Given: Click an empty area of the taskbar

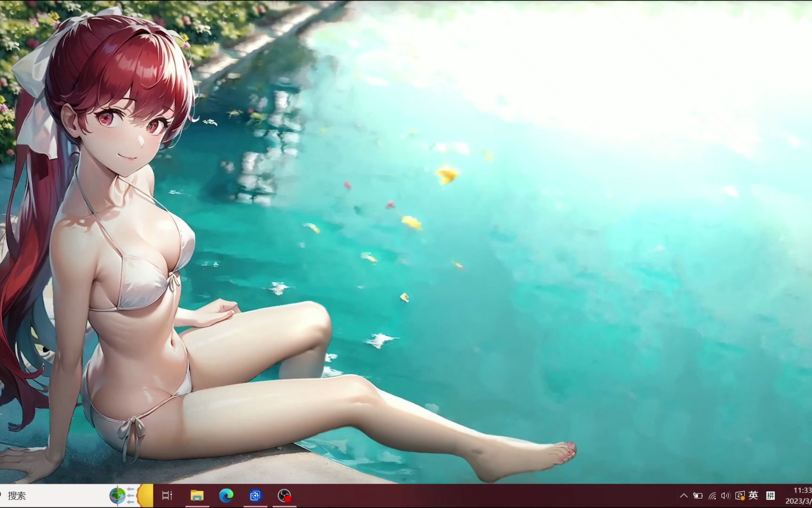Looking at the screenshot, I should (470, 496).
